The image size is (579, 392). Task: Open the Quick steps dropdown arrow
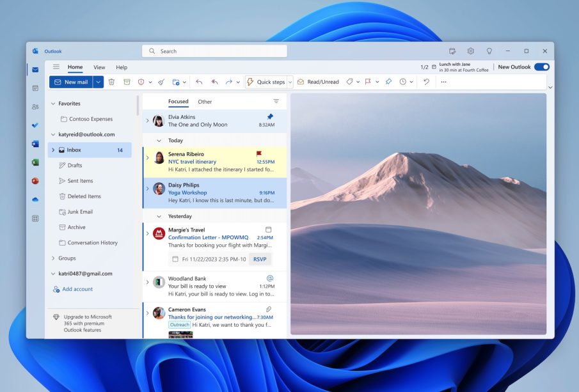(x=290, y=82)
